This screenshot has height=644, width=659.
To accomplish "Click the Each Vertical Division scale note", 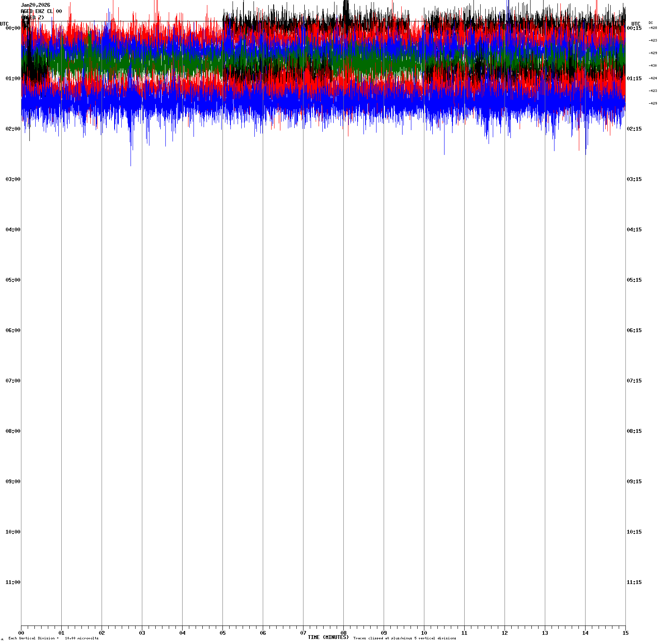I will pos(53,638).
